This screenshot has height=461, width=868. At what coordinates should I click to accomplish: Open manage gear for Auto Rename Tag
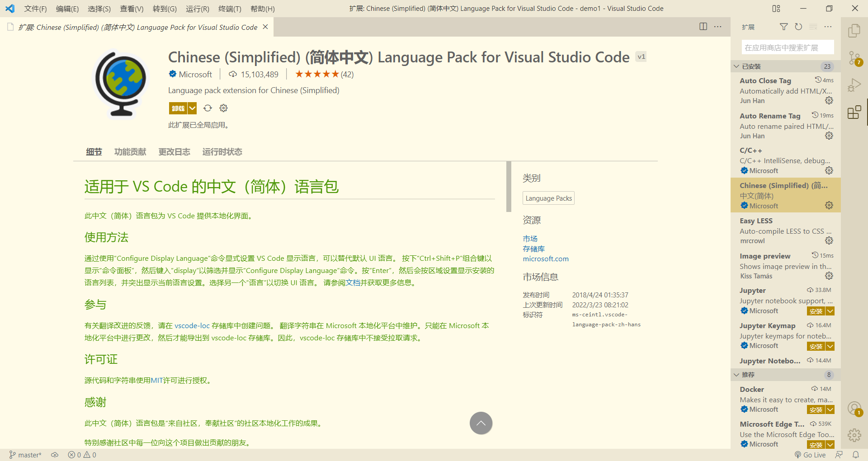[829, 136]
